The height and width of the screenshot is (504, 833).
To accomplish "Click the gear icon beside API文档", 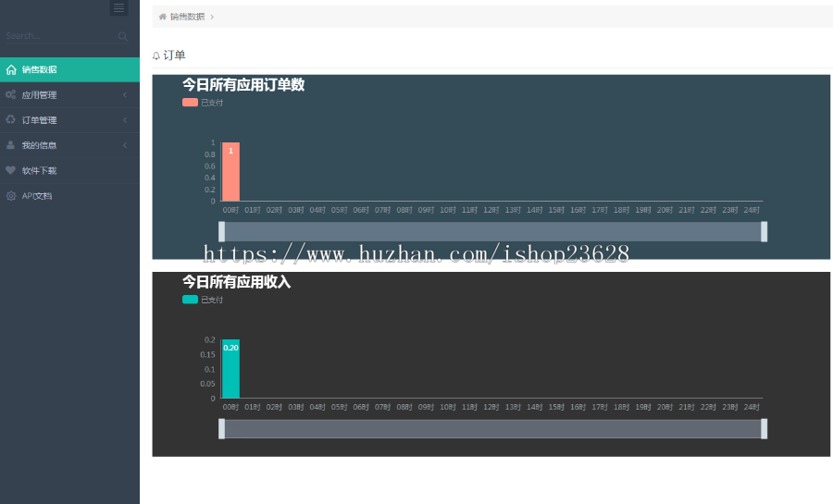I will click(x=10, y=196).
